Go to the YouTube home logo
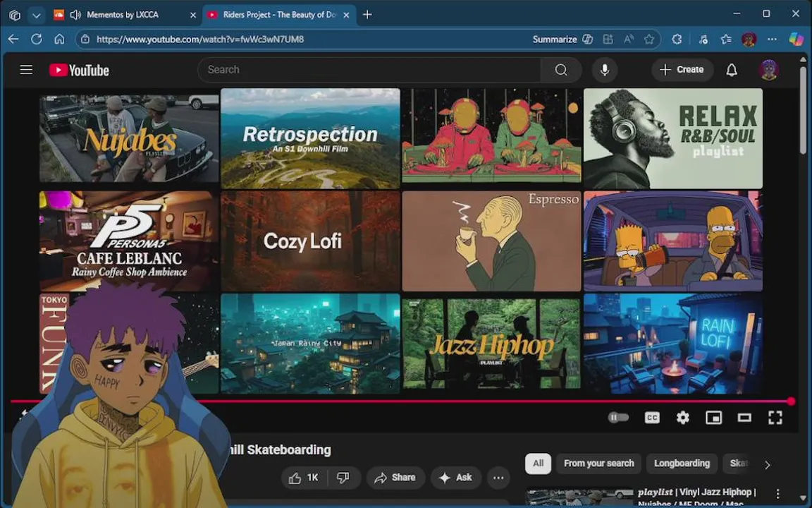812x508 pixels. point(79,70)
